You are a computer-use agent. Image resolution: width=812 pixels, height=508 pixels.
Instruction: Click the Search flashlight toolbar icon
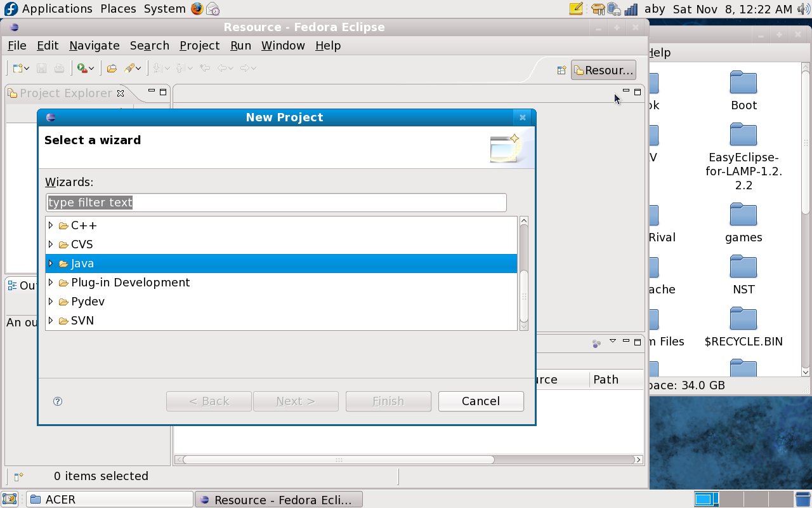click(130, 69)
